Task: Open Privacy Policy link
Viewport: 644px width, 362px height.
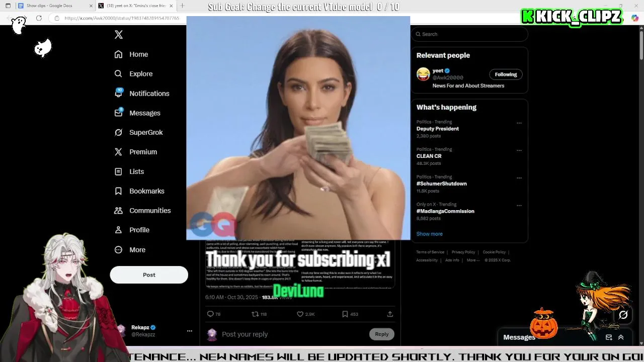Action: click(463, 252)
